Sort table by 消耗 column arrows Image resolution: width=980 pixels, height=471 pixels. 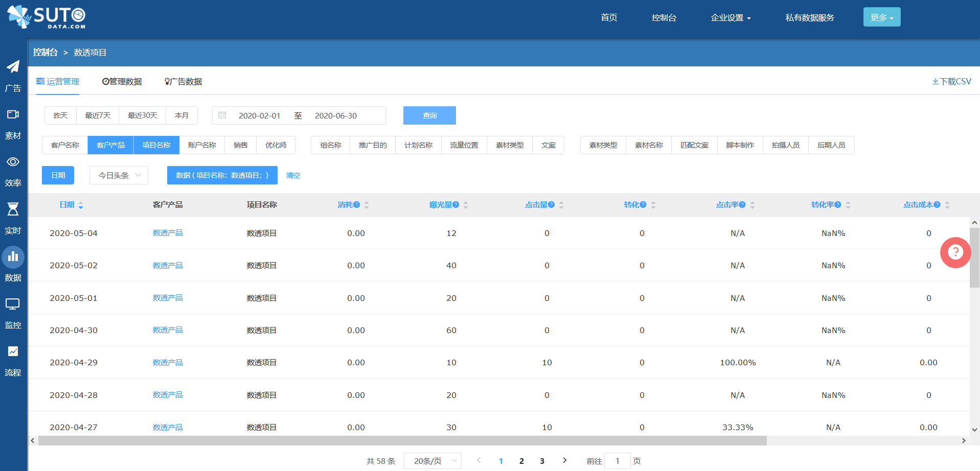click(367, 205)
